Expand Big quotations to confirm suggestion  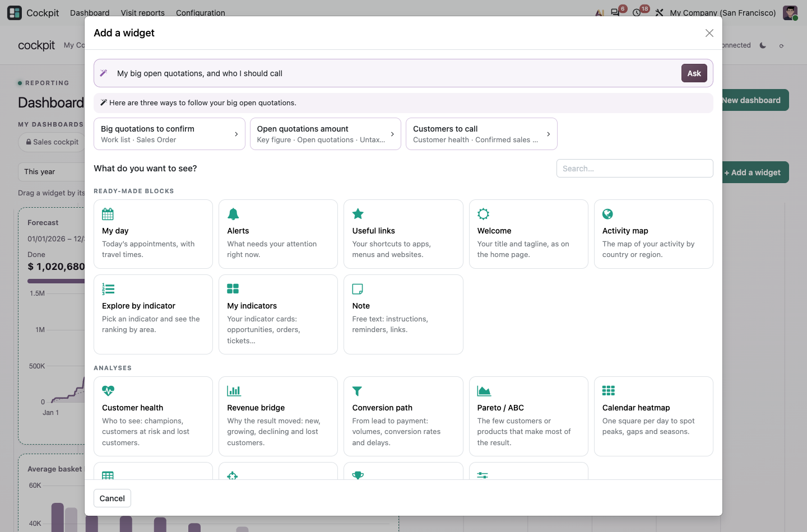[x=169, y=134]
